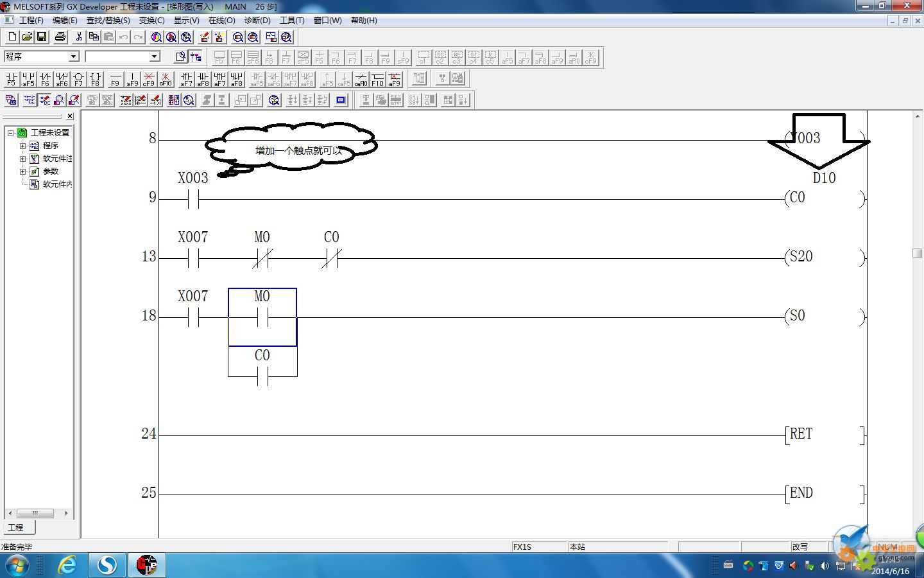Open the 诊断(D) menu
924x578 pixels.
[x=257, y=21]
